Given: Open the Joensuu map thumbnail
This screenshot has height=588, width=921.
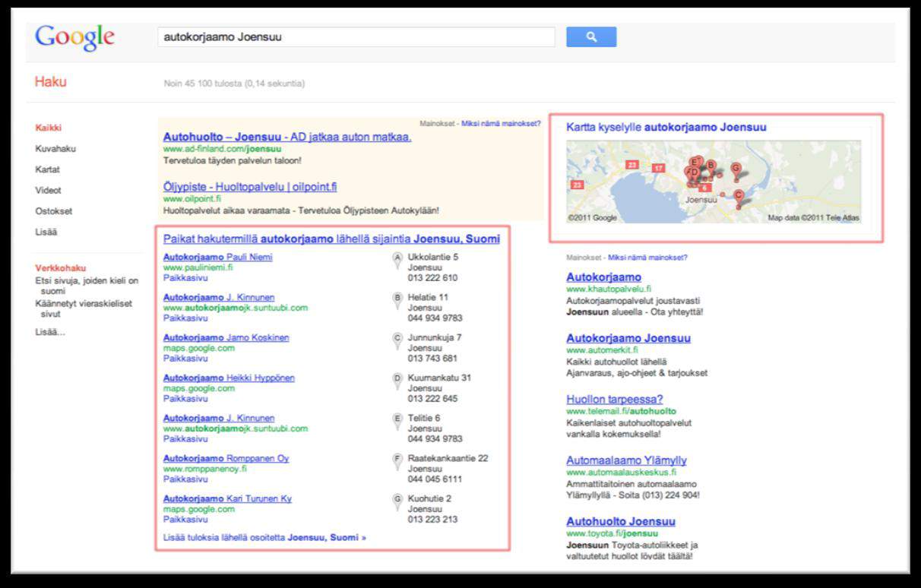Looking at the screenshot, I should [714, 181].
